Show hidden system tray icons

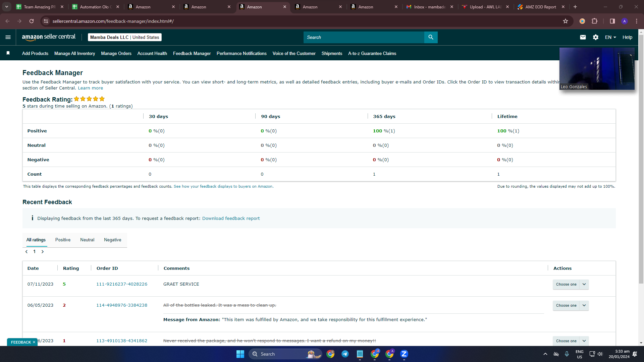pos(545,354)
